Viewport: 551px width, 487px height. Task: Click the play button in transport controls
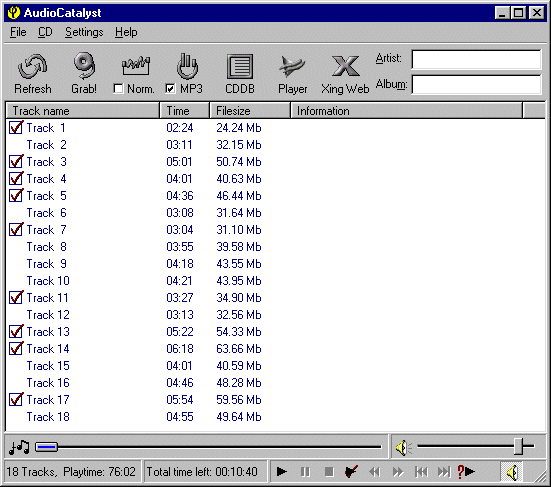(x=281, y=472)
